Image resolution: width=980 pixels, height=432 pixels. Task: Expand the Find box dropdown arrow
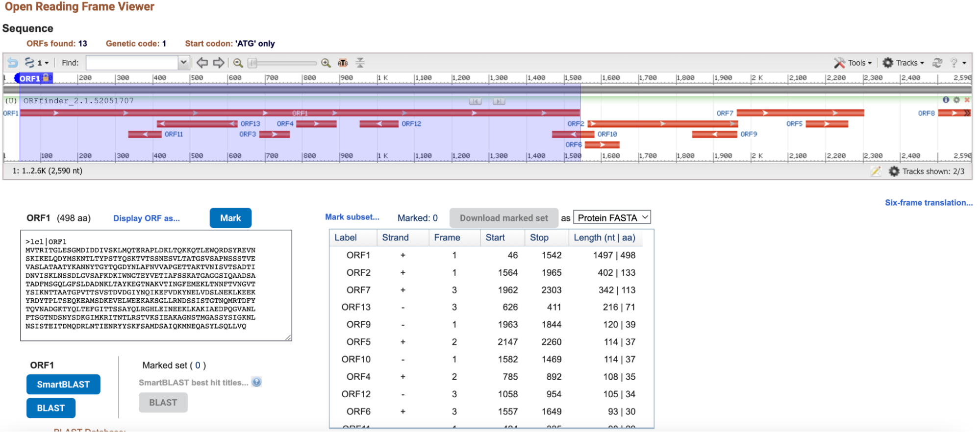coord(183,63)
